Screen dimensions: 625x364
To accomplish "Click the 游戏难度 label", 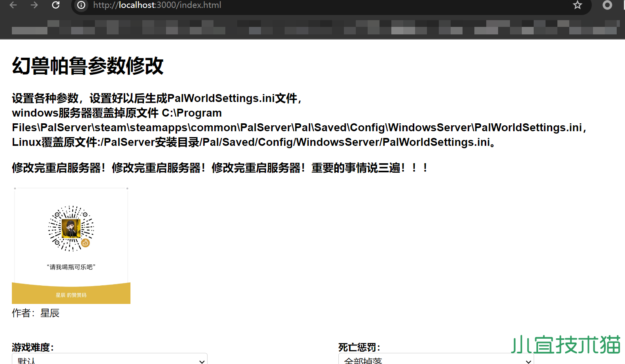I will point(33,347).
